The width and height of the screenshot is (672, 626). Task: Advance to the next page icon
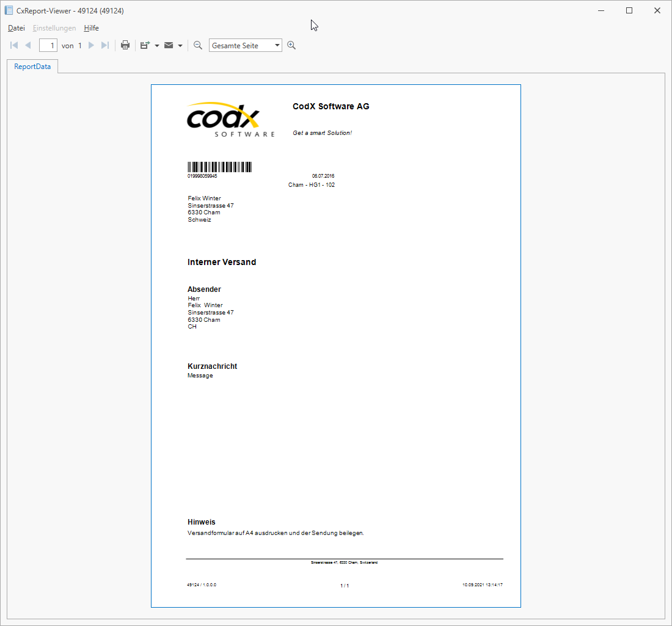pyautogui.click(x=91, y=45)
